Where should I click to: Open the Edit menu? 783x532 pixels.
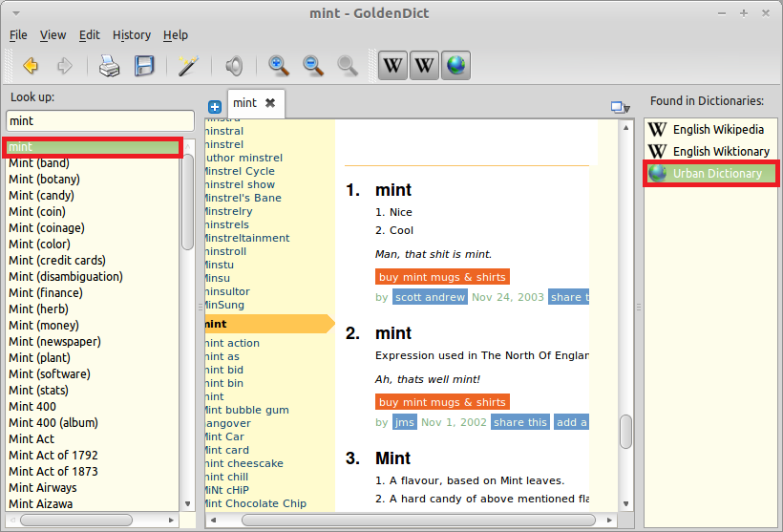tap(90, 35)
